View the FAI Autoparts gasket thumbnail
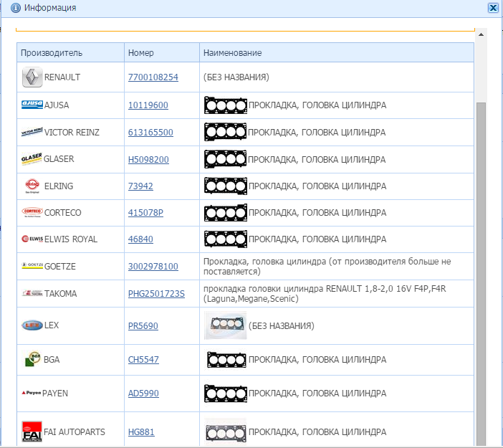This screenshot has width=503, height=448. click(225, 432)
